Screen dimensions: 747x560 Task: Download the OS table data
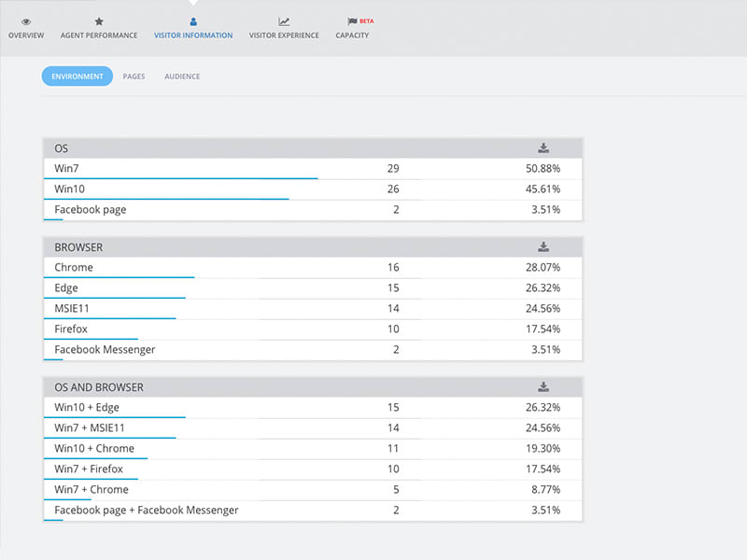coord(543,148)
